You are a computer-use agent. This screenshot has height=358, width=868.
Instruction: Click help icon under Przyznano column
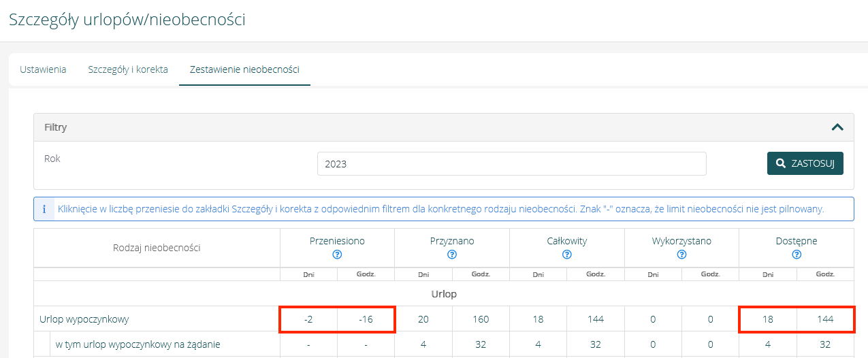click(452, 255)
